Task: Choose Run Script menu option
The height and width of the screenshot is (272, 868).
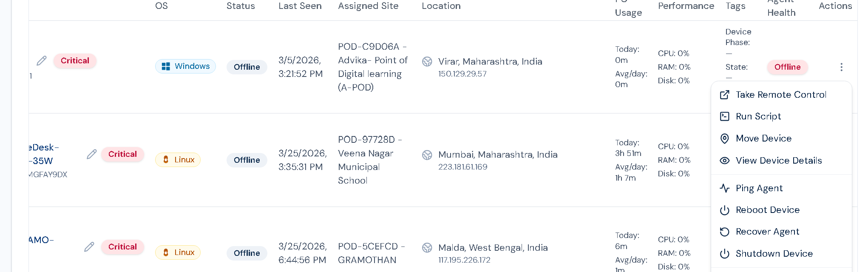Action: click(x=758, y=116)
